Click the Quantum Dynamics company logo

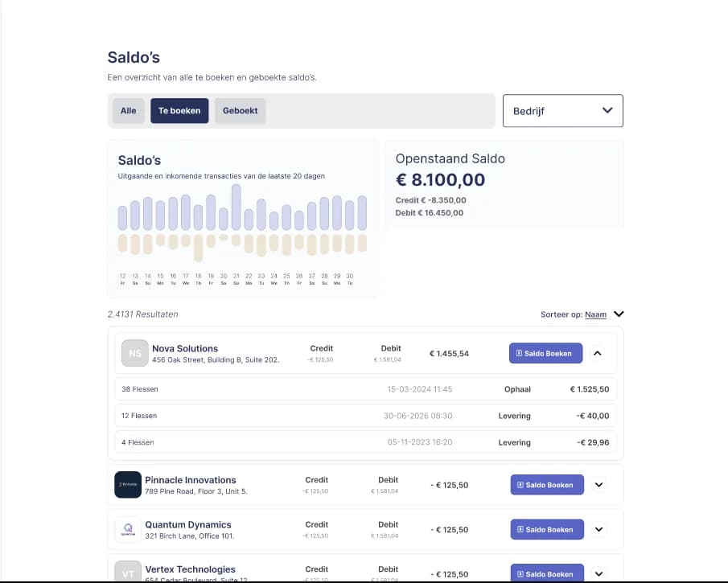point(128,529)
